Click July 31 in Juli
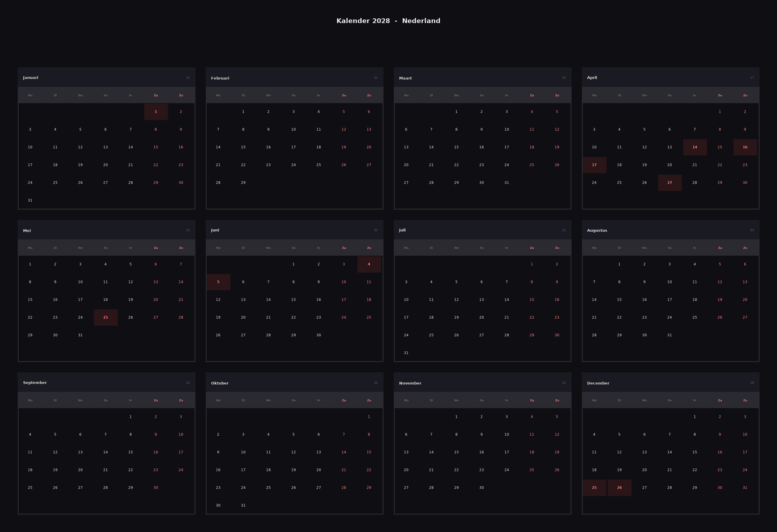 click(x=406, y=353)
